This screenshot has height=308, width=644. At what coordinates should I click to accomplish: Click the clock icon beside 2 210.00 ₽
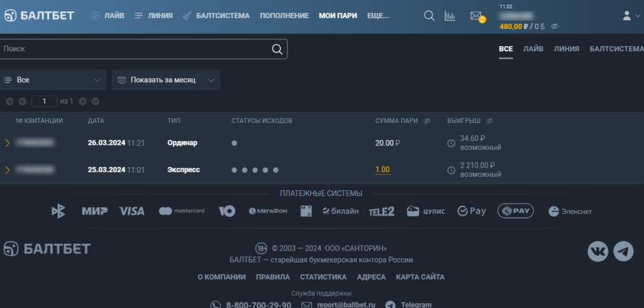[x=452, y=170]
